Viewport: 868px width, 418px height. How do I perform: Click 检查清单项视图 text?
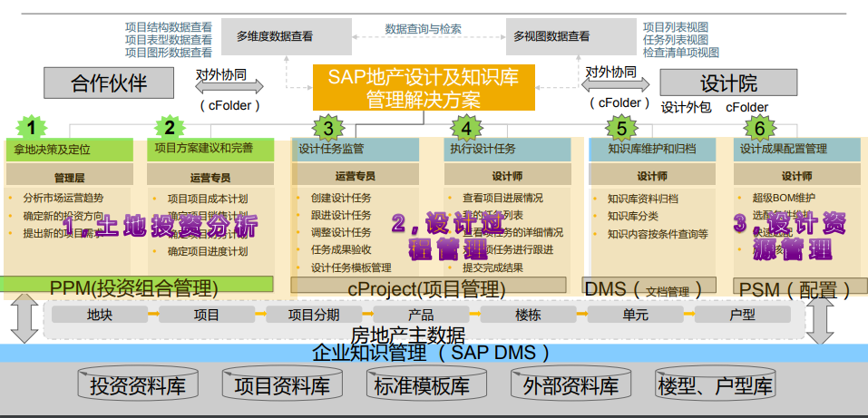tap(681, 53)
